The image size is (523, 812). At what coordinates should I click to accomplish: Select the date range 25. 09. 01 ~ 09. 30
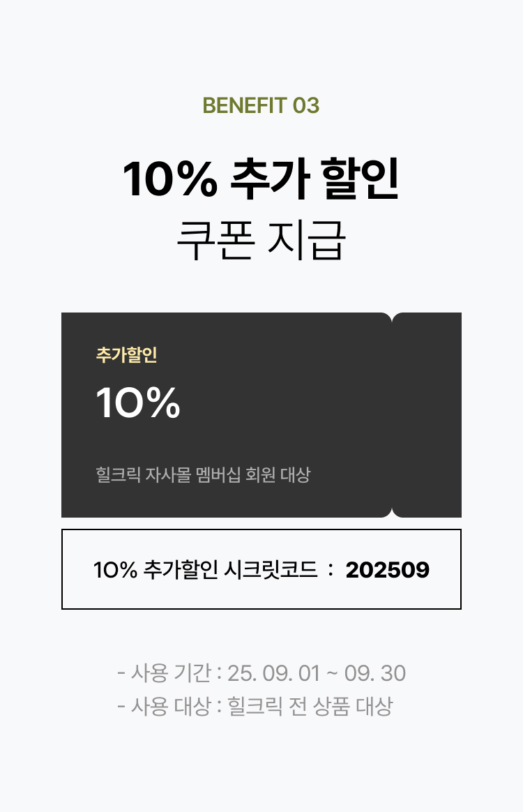pyautogui.click(x=317, y=673)
